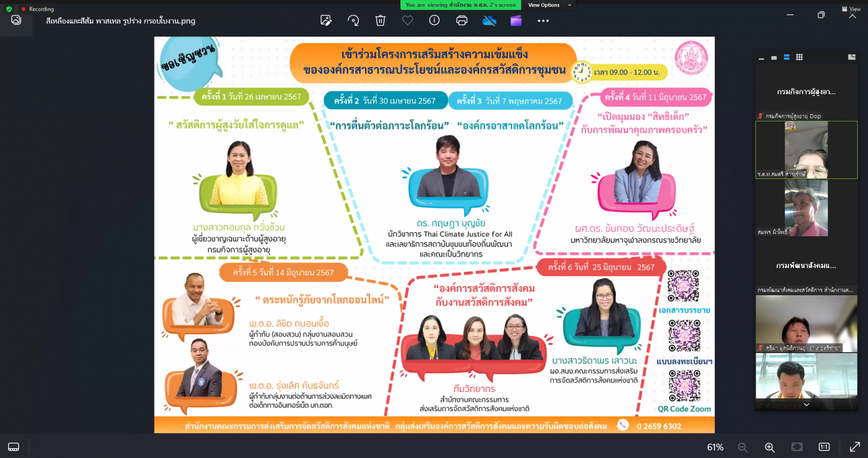Click the 61% zoom level value
Image resolution: width=868 pixels, height=458 pixels.
pyautogui.click(x=715, y=447)
